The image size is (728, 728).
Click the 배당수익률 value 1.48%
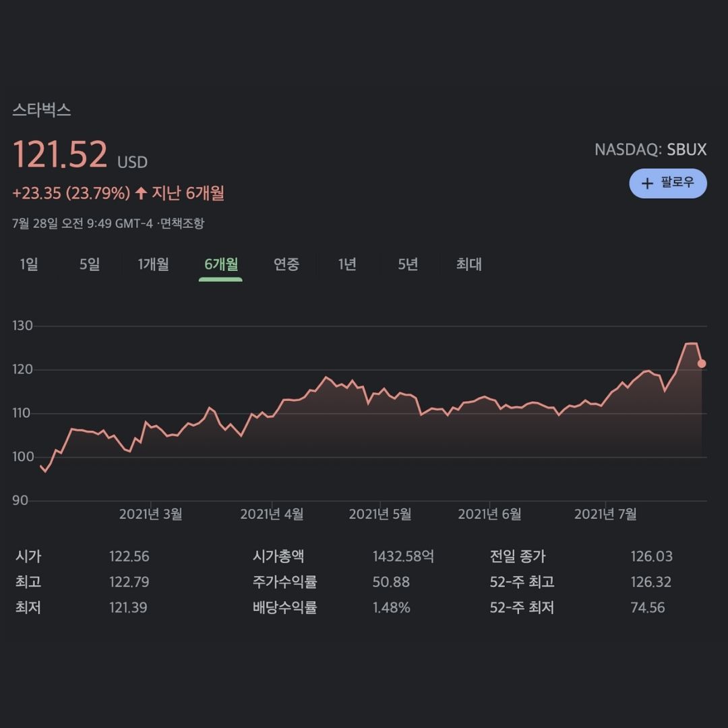pos(392,607)
